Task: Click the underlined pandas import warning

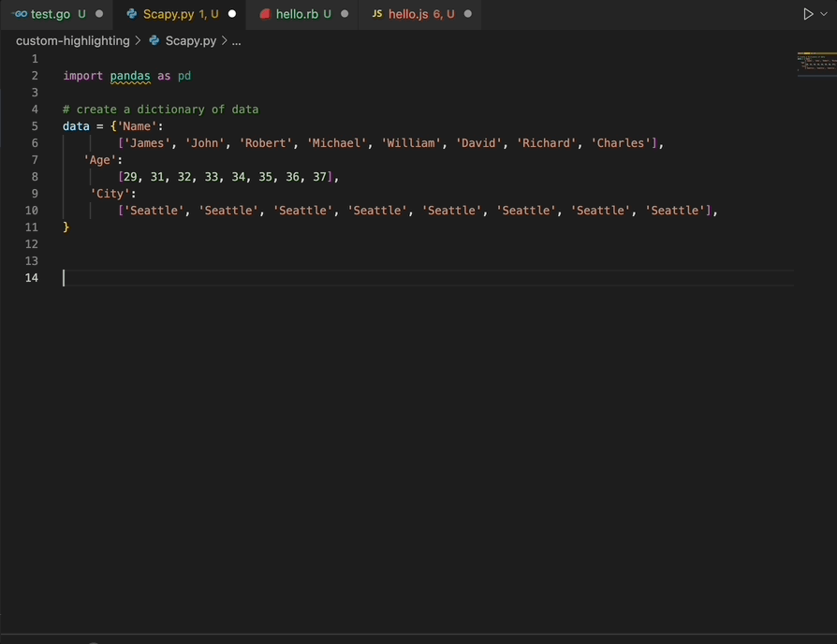Action: [x=129, y=75]
